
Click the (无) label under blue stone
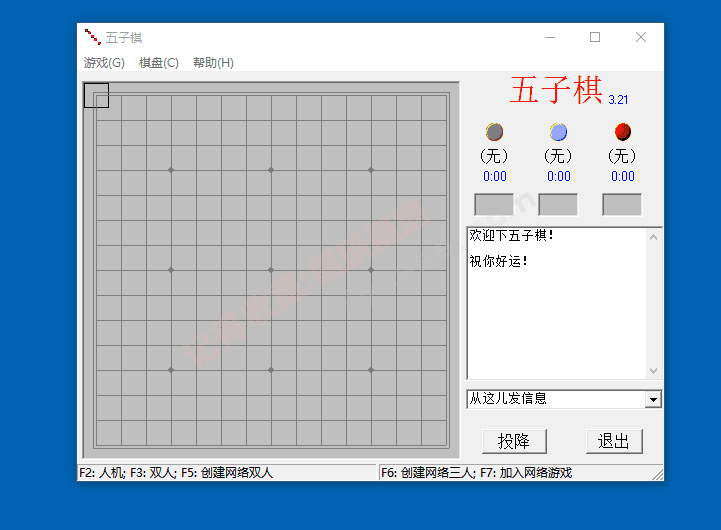(x=558, y=156)
